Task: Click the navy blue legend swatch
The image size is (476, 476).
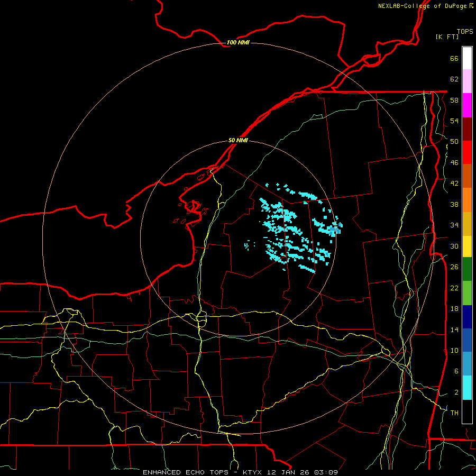Action: (467, 317)
